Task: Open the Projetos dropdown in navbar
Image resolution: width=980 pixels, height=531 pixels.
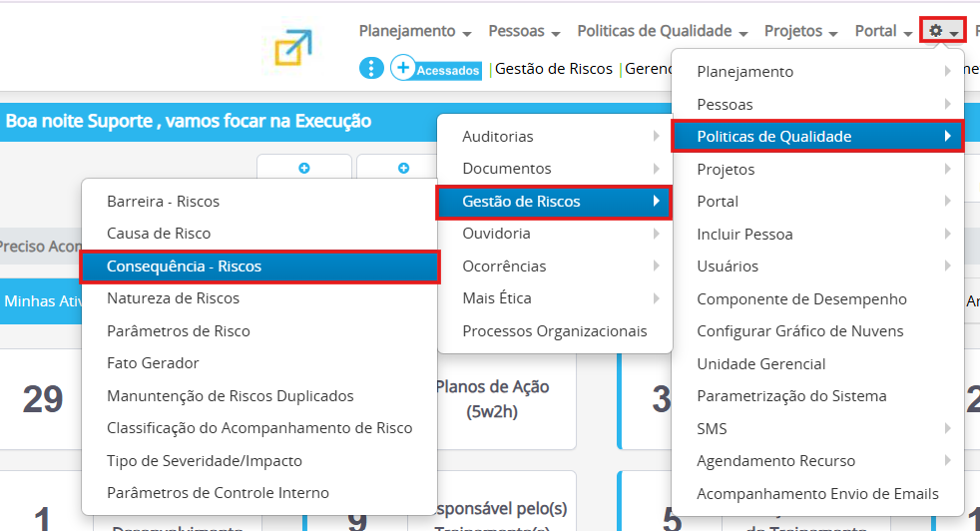Action: 800,31
